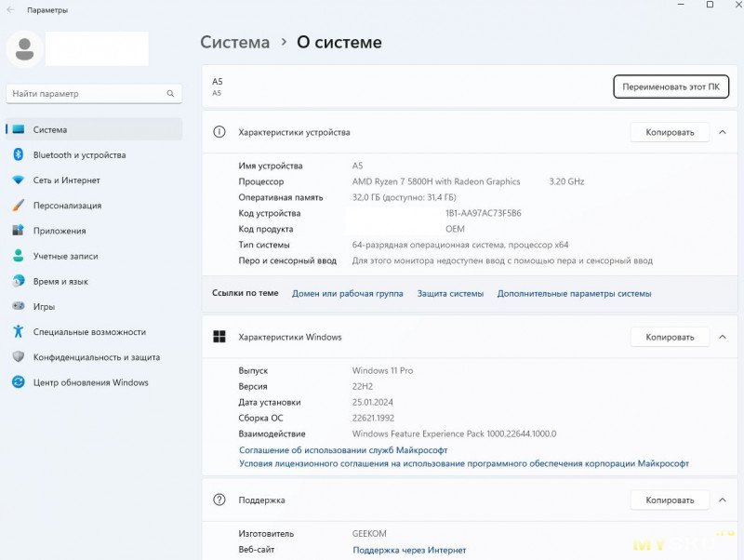Open Учетные записи settings
Image resolution: width=744 pixels, height=560 pixels.
tap(94, 256)
